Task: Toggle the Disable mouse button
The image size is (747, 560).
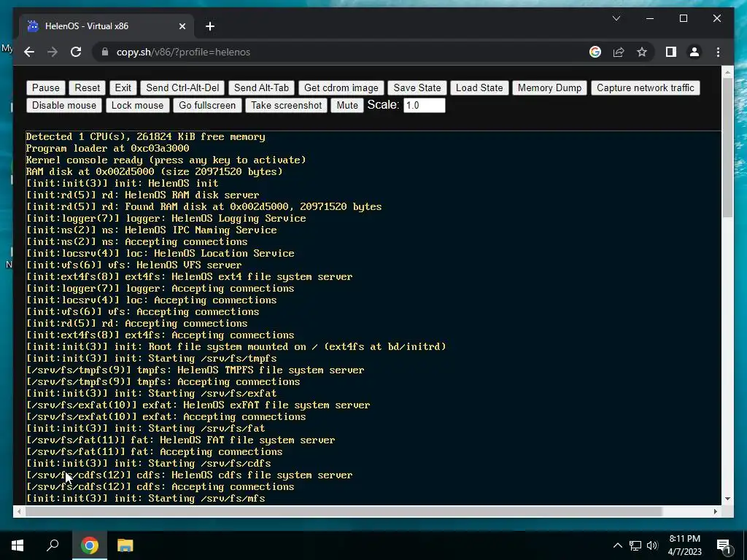Action: click(x=64, y=105)
